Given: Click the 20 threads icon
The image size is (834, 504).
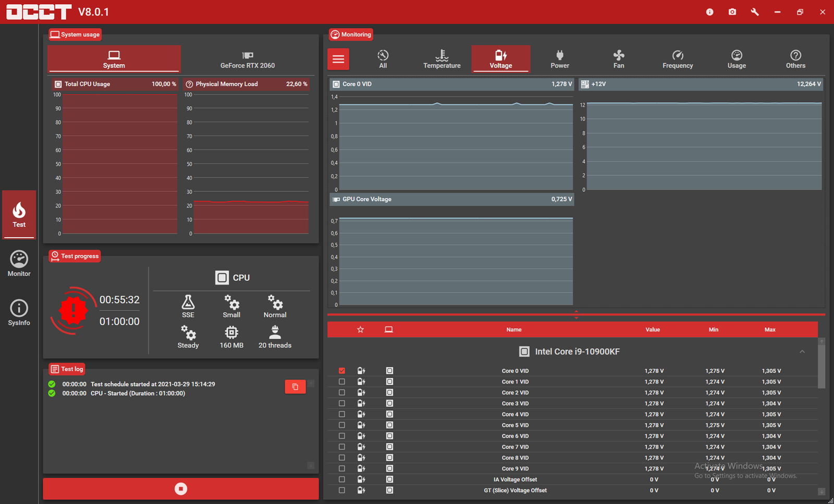Looking at the screenshot, I should click(x=275, y=337).
